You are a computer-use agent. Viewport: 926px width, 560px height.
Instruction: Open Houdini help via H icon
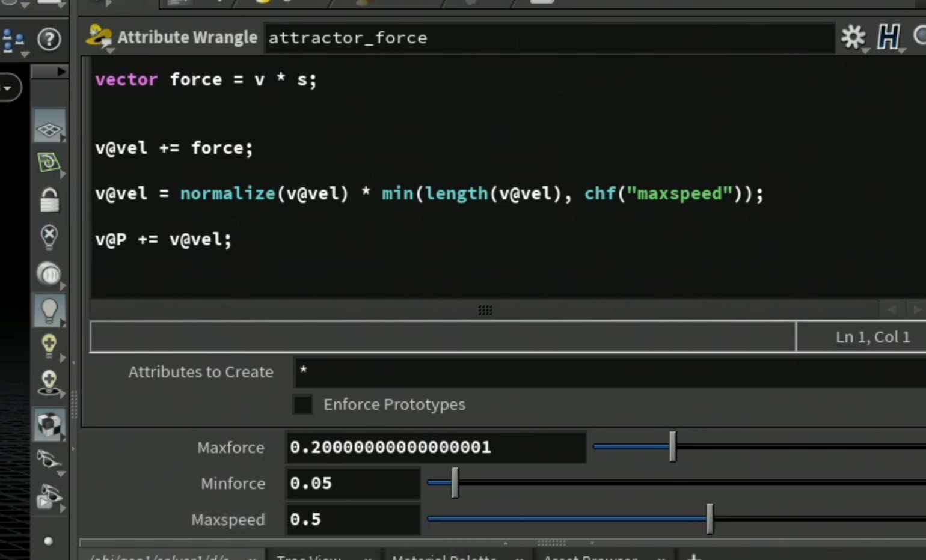889,37
